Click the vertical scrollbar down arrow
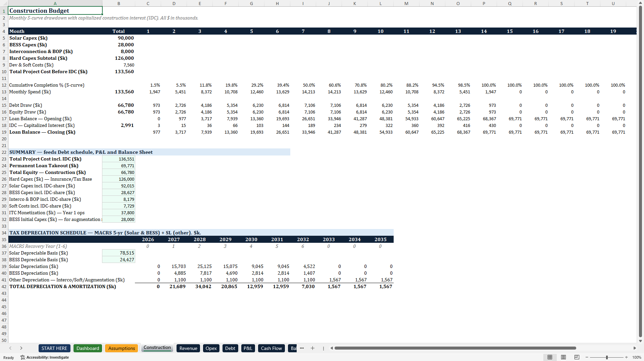The height and width of the screenshot is (361, 644). [640, 341]
